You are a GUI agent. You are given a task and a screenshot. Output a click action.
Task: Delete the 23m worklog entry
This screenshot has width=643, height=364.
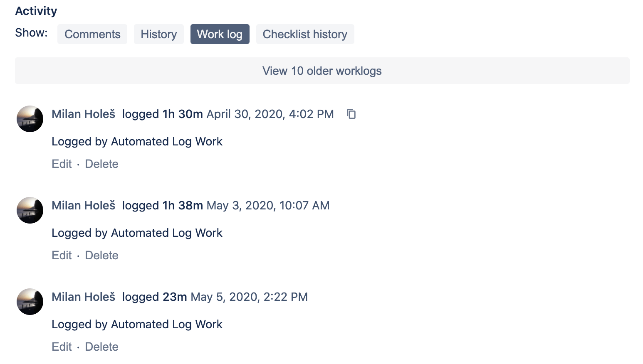[102, 347]
